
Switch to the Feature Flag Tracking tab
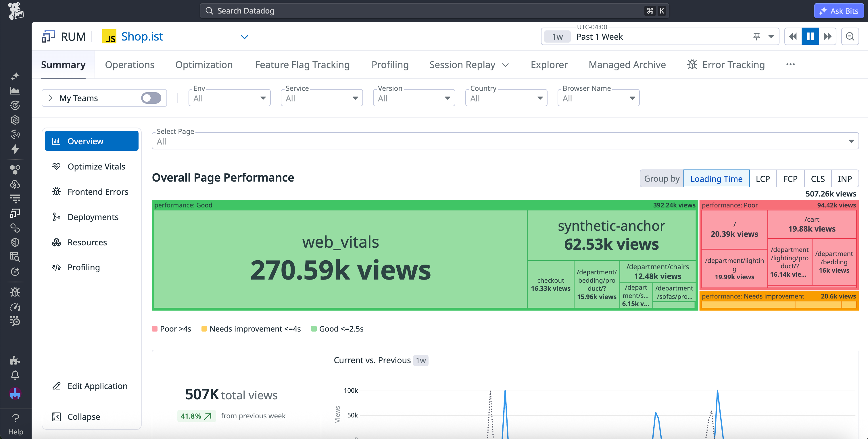click(302, 64)
